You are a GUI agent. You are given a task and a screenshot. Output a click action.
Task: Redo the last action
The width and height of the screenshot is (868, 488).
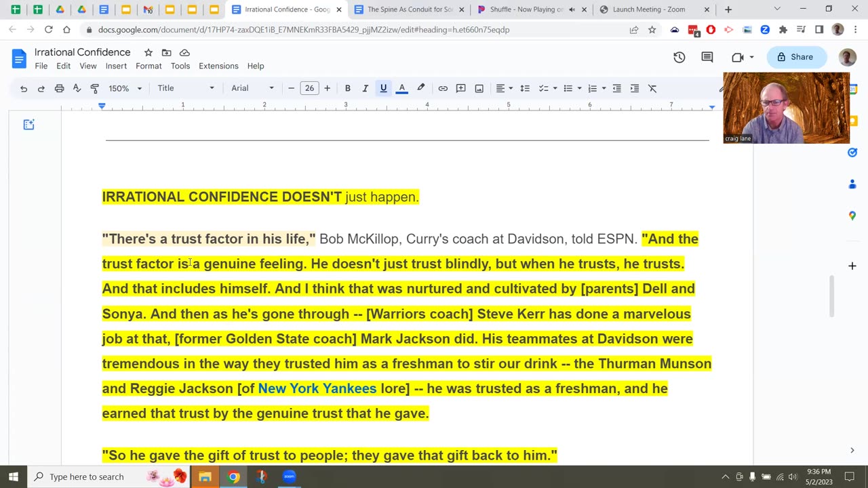point(41,88)
